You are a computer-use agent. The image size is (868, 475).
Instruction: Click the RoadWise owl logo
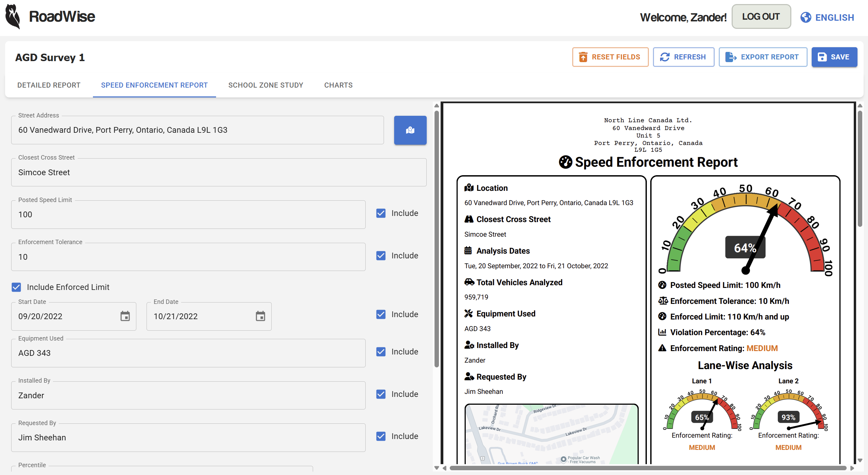coord(13,17)
